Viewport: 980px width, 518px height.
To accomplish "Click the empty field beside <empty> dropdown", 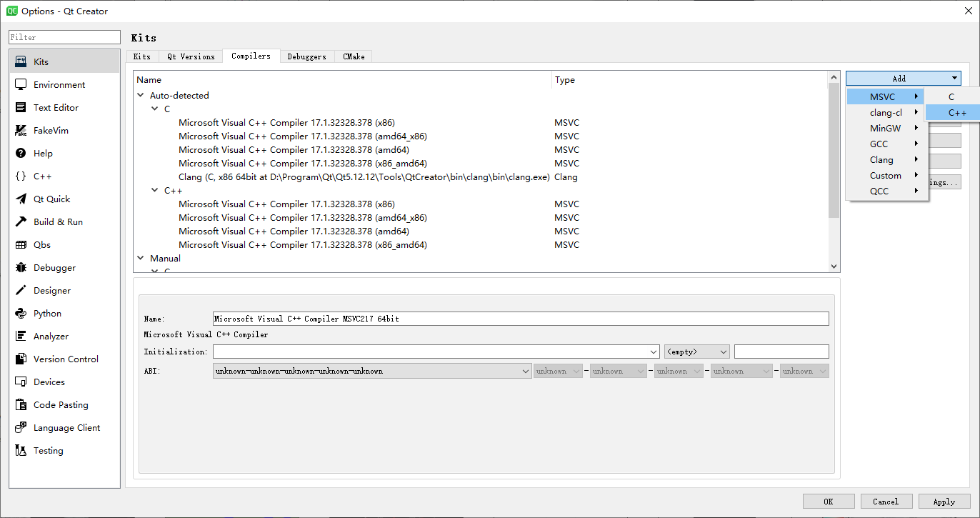I will (781, 352).
